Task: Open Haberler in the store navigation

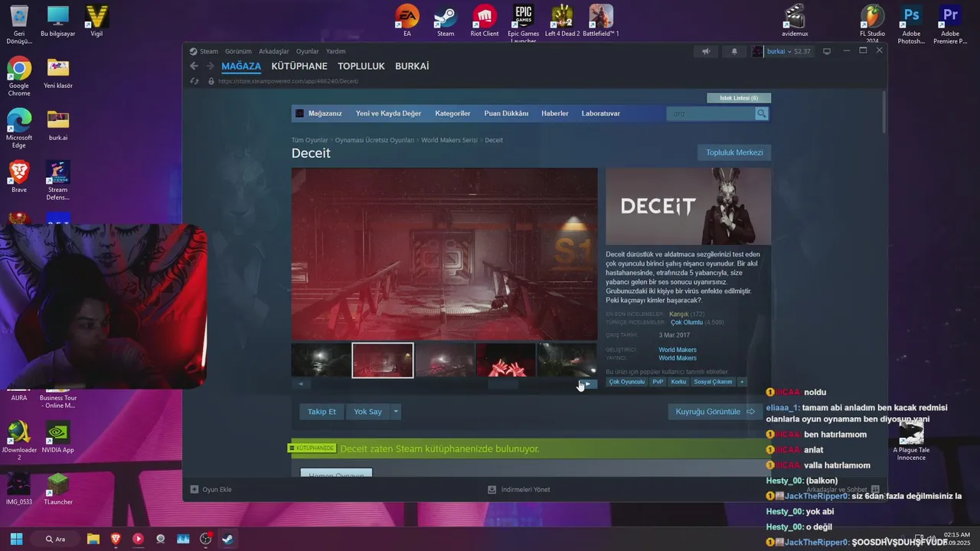Action: [x=555, y=113]
